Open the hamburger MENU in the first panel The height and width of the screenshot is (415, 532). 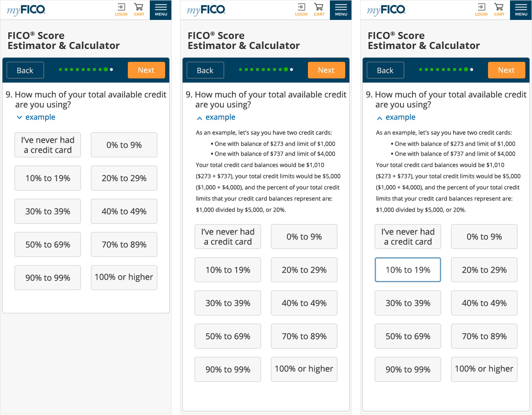tap(160, 9)
